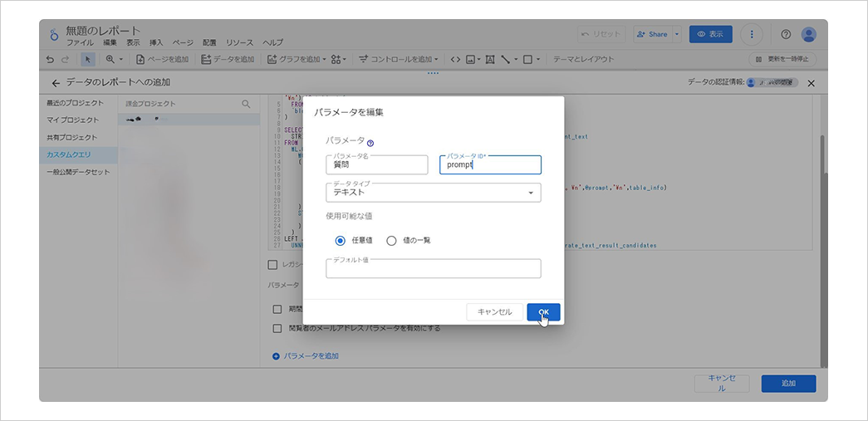This screenshot has height=421, width=868.
Task: Click 更新を一時停止 button
Action: (x=782, y=59)
